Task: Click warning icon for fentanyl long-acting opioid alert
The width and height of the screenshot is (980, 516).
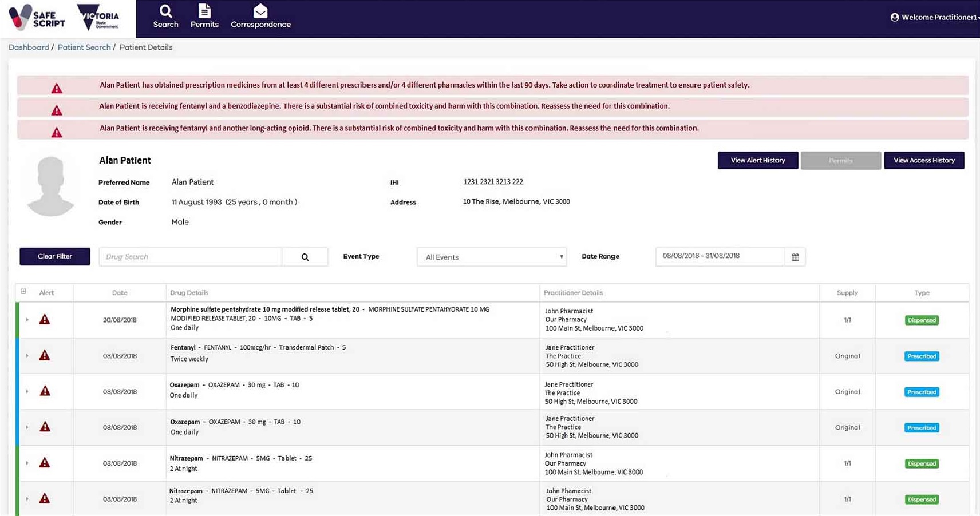Action: tap(57, 132)
